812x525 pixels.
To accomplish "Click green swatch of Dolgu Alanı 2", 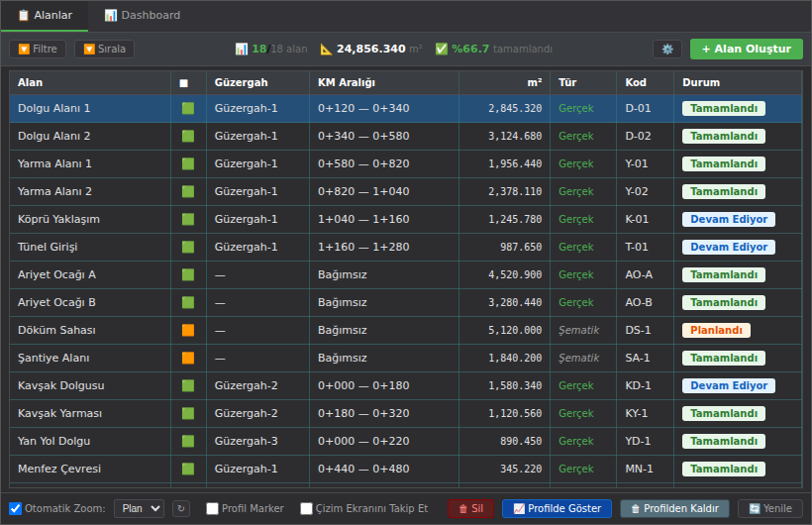I will (x=188, y=137).
